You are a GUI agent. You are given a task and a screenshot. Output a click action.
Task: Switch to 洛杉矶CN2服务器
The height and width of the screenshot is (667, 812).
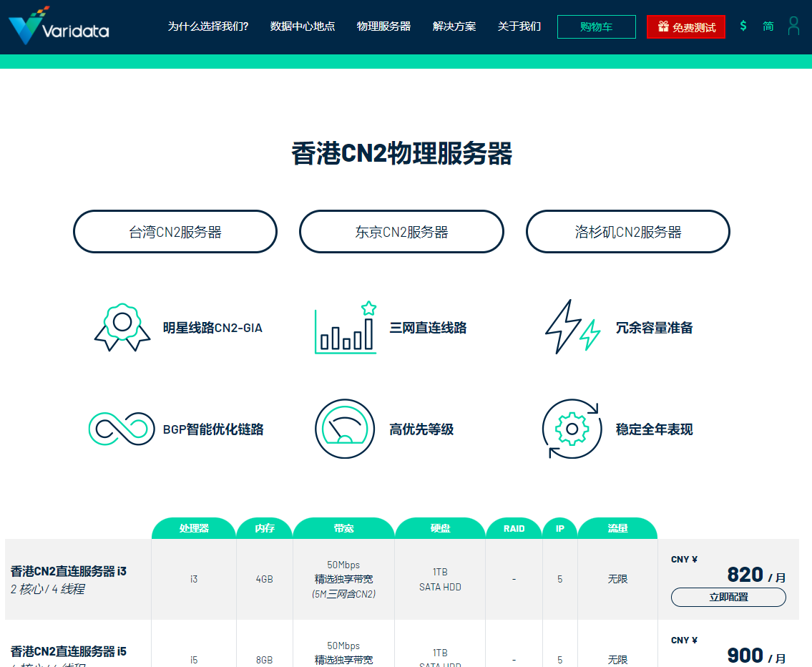click(x=627, y=231)
